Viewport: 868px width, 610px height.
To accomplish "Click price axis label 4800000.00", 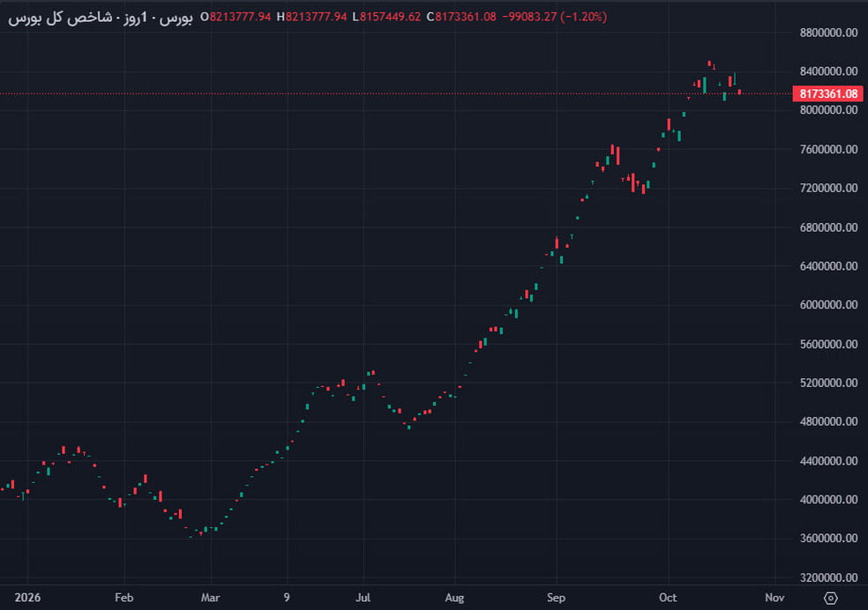I will pos(828,421).
